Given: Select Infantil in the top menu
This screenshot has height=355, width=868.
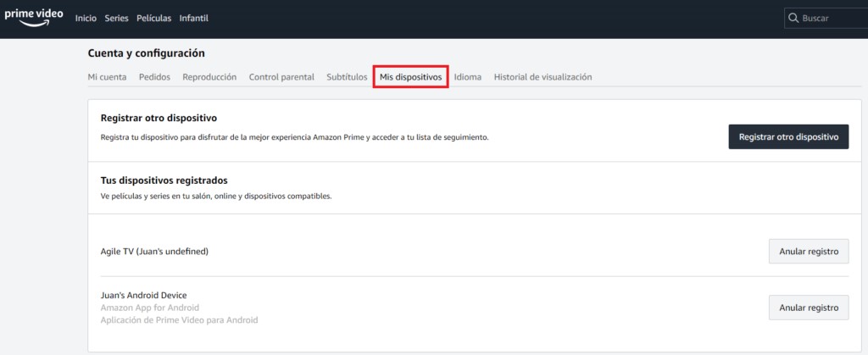Looking at the screenshot, I should (x=193, y=18).
